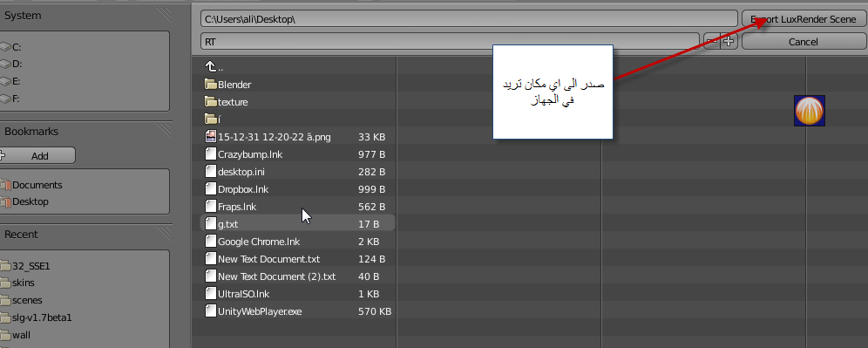The width and height of the screenshot is (868, 348).
Task: Increment the filename number with plus button
Action: tap(729, 41)
